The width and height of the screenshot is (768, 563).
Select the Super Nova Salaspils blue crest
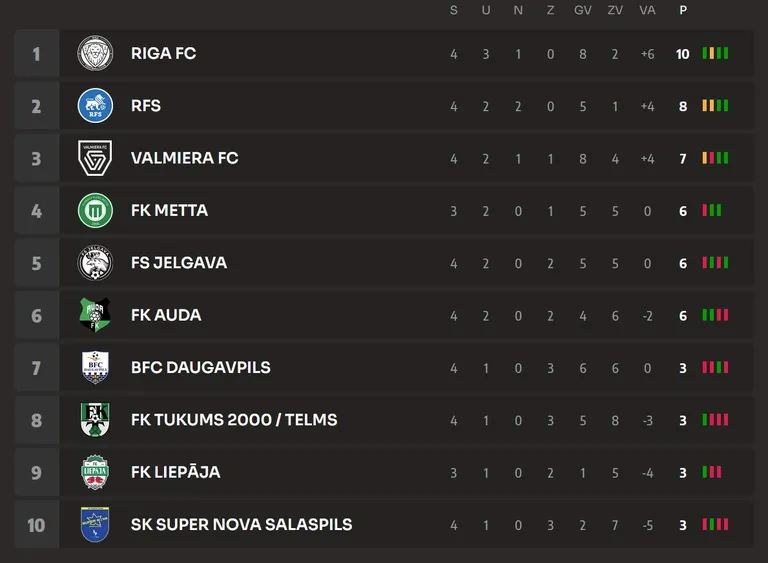point(95,525)
